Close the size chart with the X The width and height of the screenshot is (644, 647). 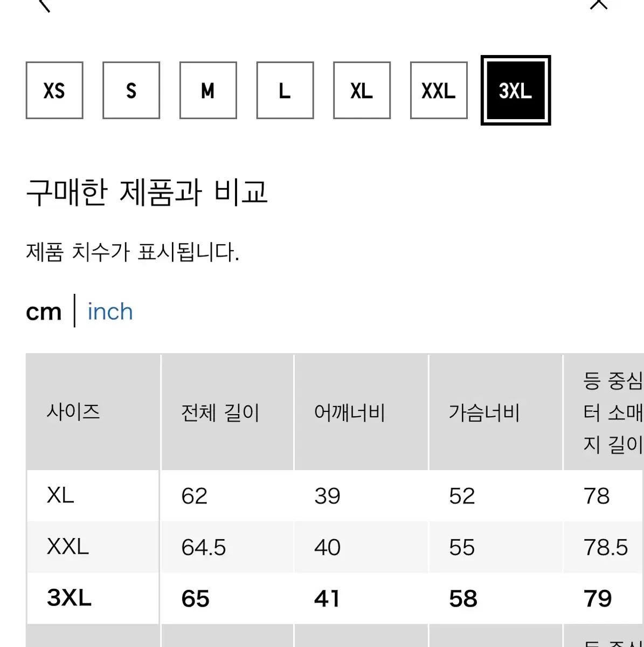pos(598,4)
